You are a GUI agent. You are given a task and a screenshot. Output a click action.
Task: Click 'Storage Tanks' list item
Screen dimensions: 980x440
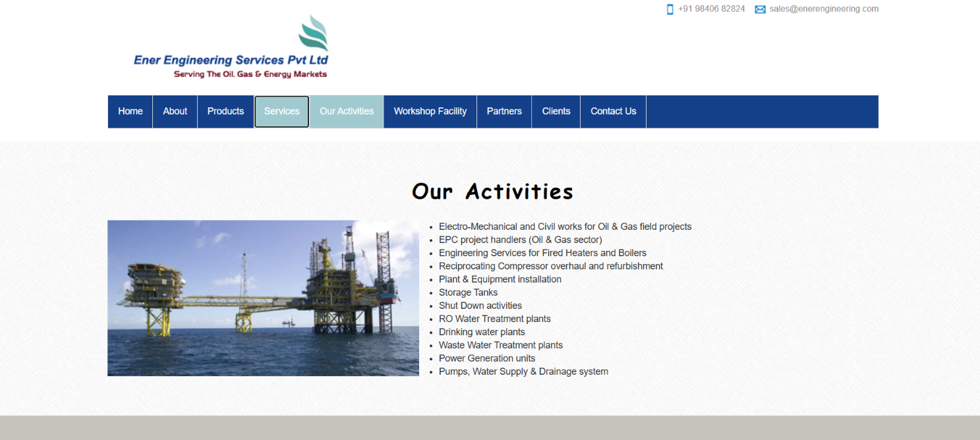click(469, 292)
